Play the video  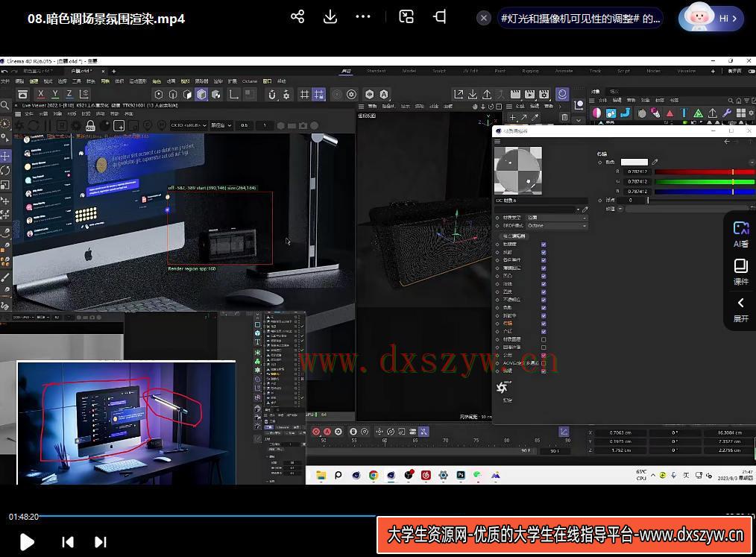click(27, 542)
